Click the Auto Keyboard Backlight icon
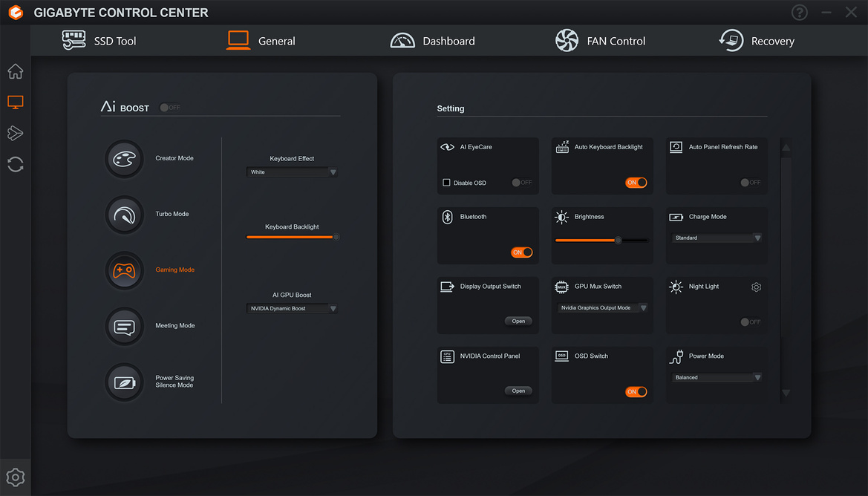 click(x=562, y=147)
